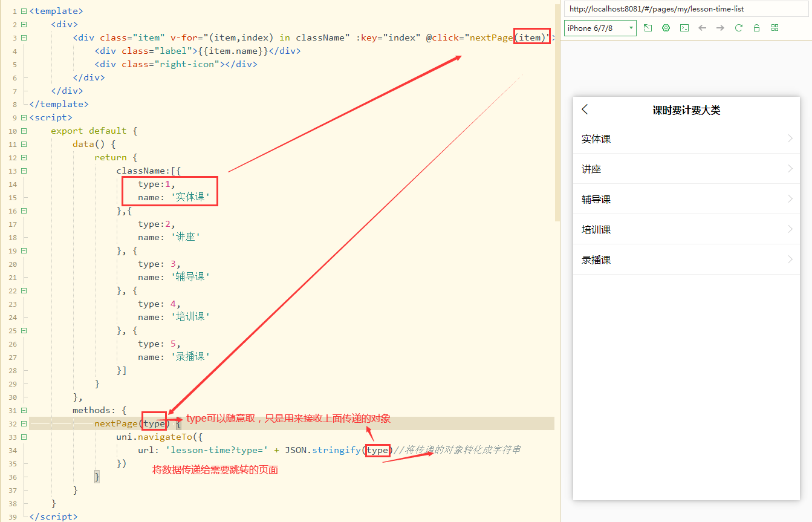Collapse methods block at line 31
This screenshot has width=812, height=522.
coord(24,410)
